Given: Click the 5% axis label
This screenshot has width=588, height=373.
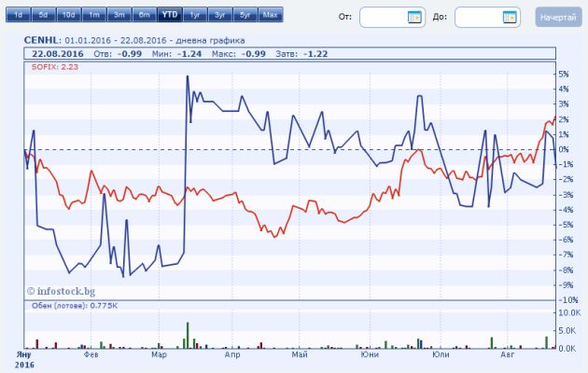Looking at the screenshot, I should (x=564, y=75).
